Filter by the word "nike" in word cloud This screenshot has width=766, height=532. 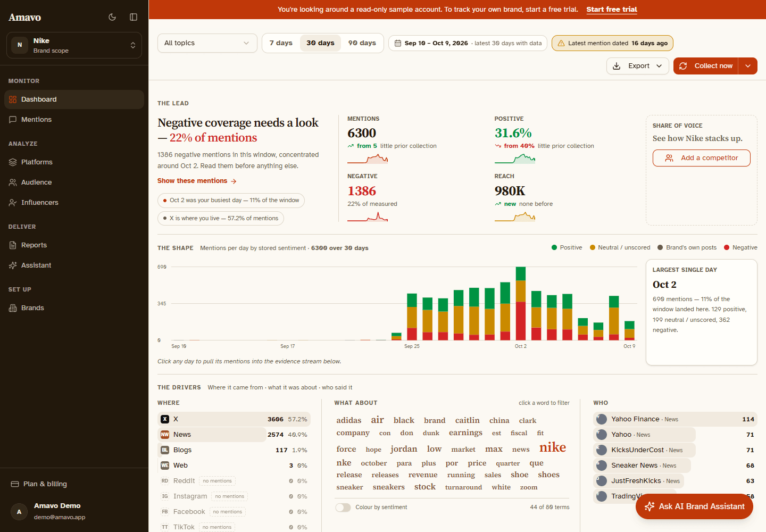(553, 447)
